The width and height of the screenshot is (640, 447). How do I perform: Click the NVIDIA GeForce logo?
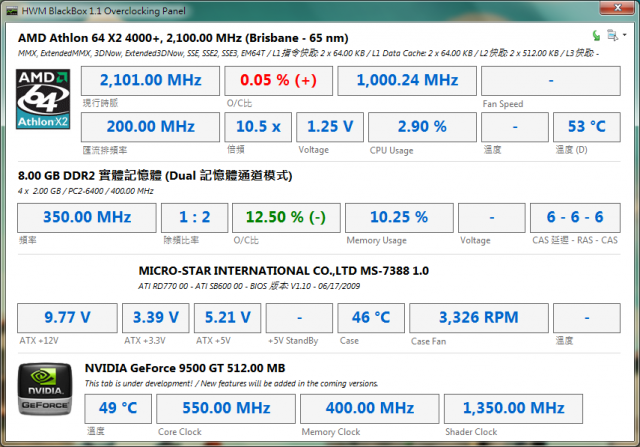point(45,389)
